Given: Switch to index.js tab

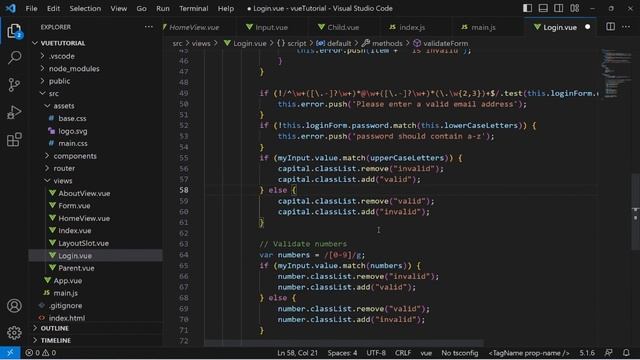Looking at the screenshot, I should click(412, 27).
